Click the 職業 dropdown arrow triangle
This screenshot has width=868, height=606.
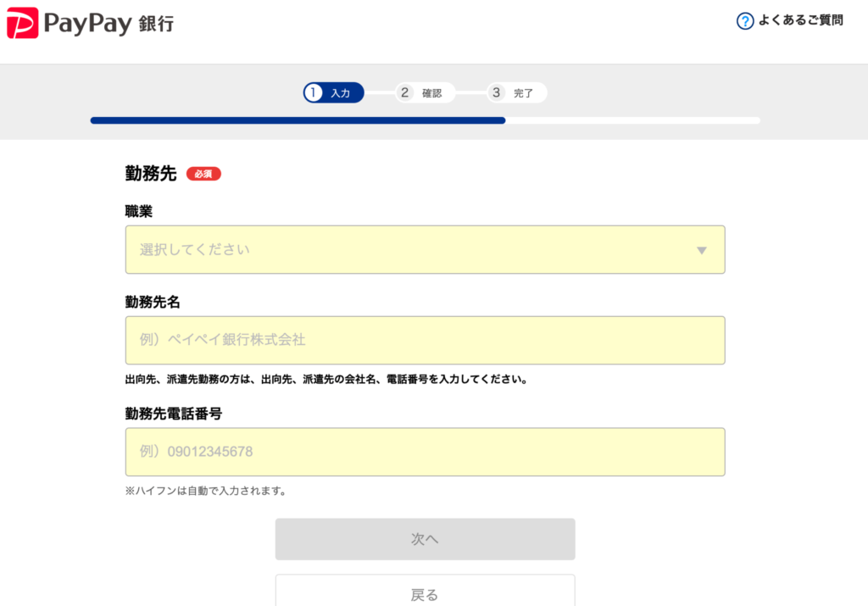pyautogui.click(x=701, y=250)
